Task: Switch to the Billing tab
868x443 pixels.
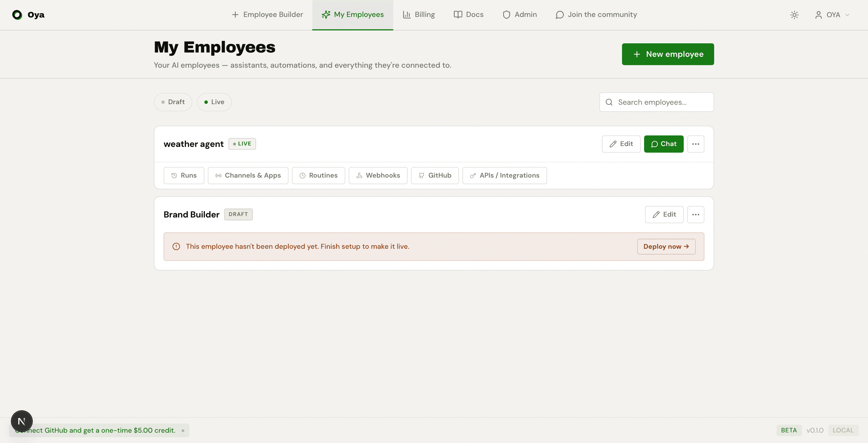Action: [x=418, y=14]
